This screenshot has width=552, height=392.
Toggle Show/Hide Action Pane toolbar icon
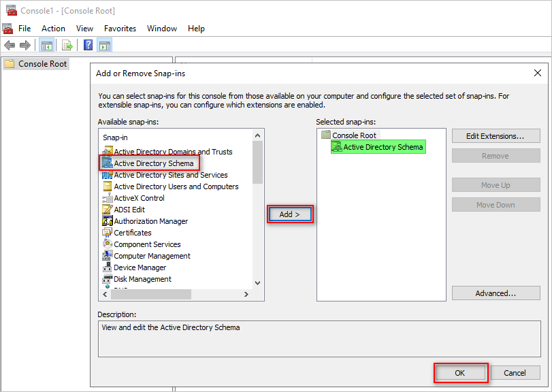[105, 46]
